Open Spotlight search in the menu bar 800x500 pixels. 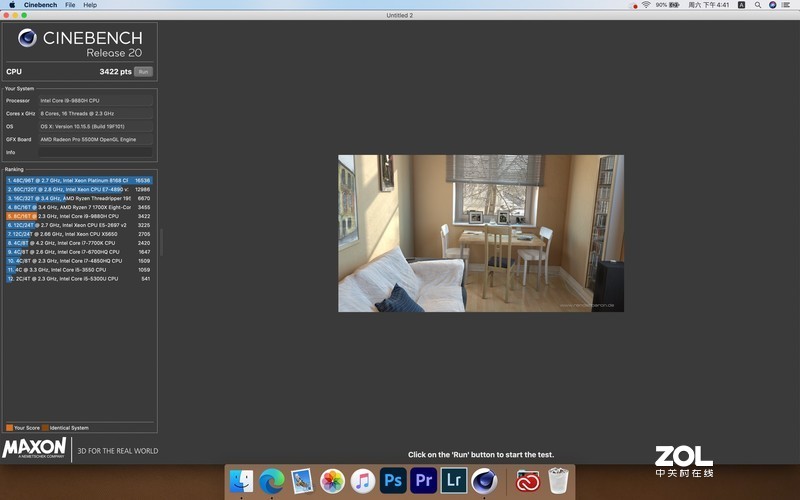757,5
